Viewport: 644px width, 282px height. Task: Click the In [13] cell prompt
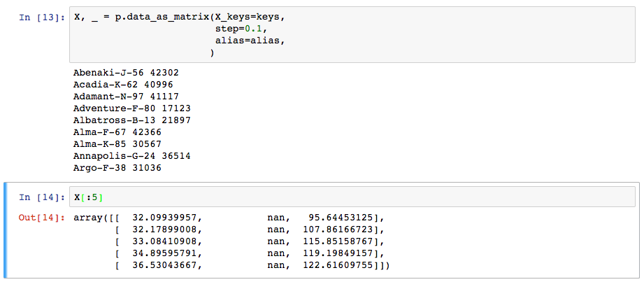pos(42,17)
